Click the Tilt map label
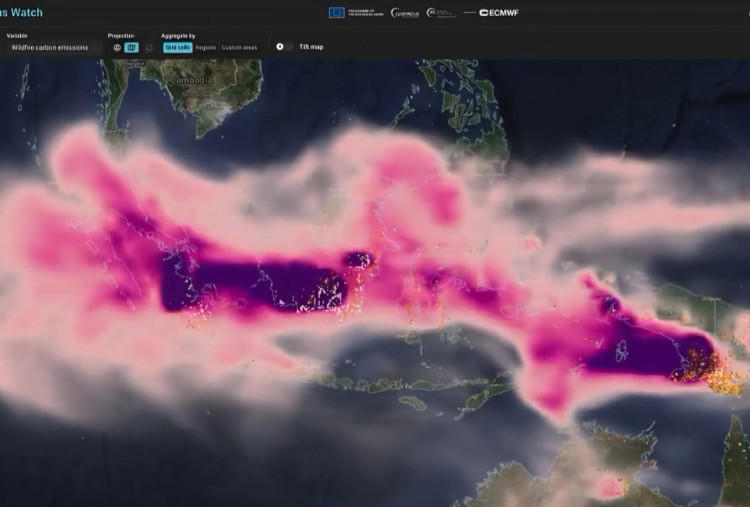Image resolution: width=750 pixels, height=507 pixels. [x=311, y=47]
